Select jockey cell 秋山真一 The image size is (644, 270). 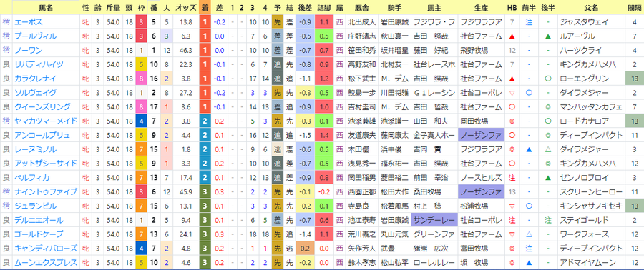pyautogui.click(x=395, y=36)
